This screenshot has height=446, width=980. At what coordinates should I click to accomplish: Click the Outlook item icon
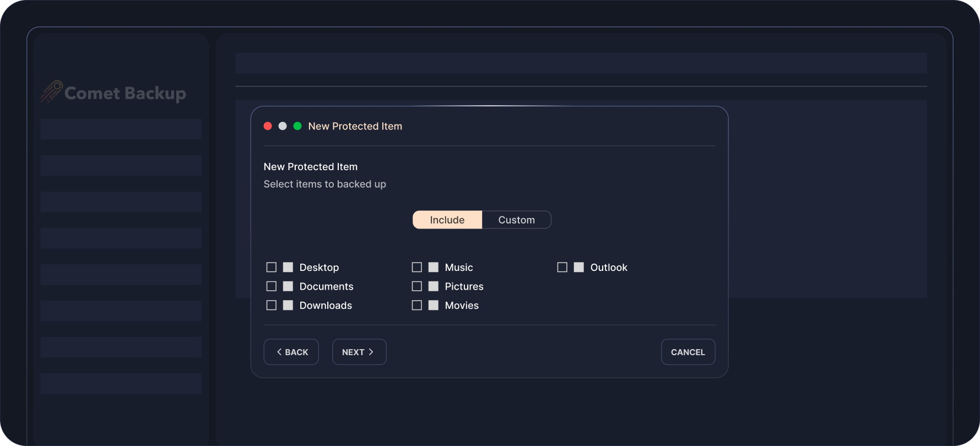579,267
